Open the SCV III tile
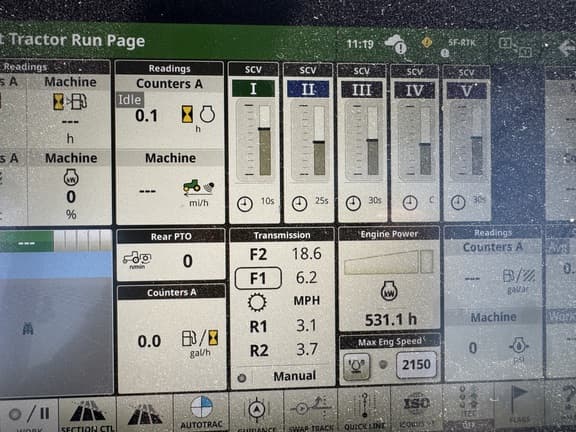576x432 pixels. point(362,143)
